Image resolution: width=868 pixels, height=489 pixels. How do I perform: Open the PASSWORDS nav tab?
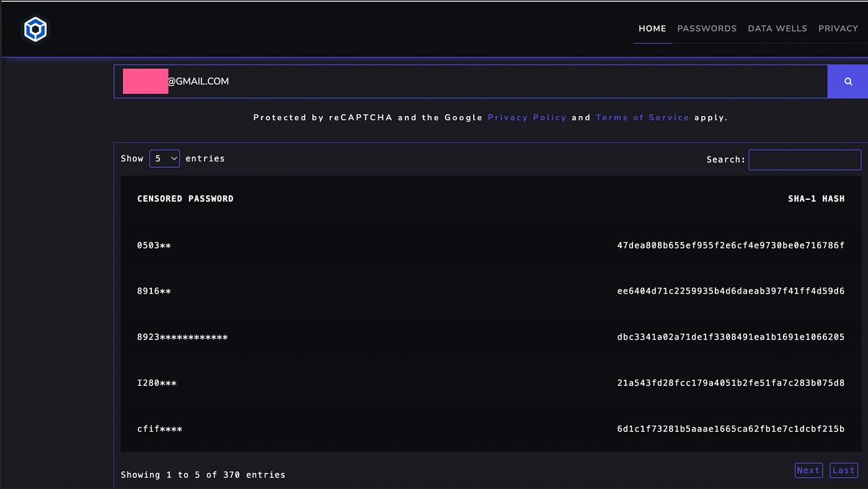[707, 29]
